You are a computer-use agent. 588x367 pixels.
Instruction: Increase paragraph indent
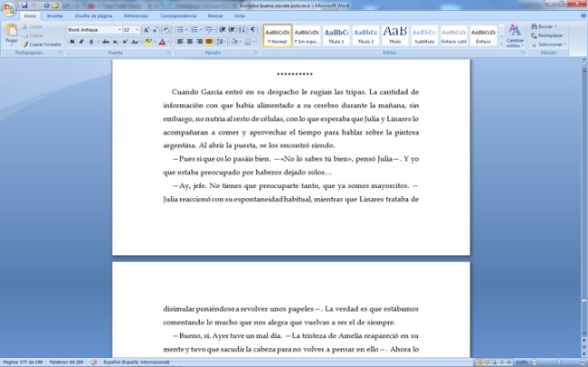[232, 30]
